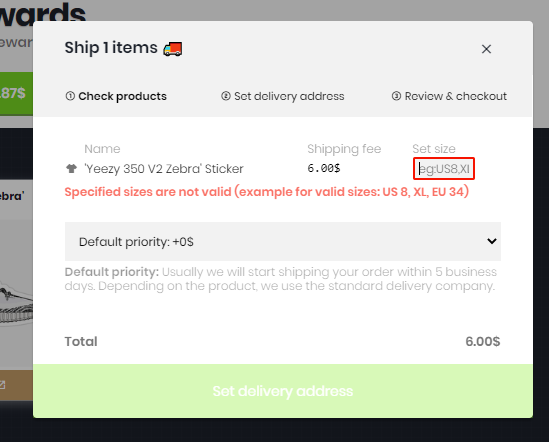Focus the Set size input field
Viewport: 549px width, 442px height.
pyautogui.click(x=444, y=169)
